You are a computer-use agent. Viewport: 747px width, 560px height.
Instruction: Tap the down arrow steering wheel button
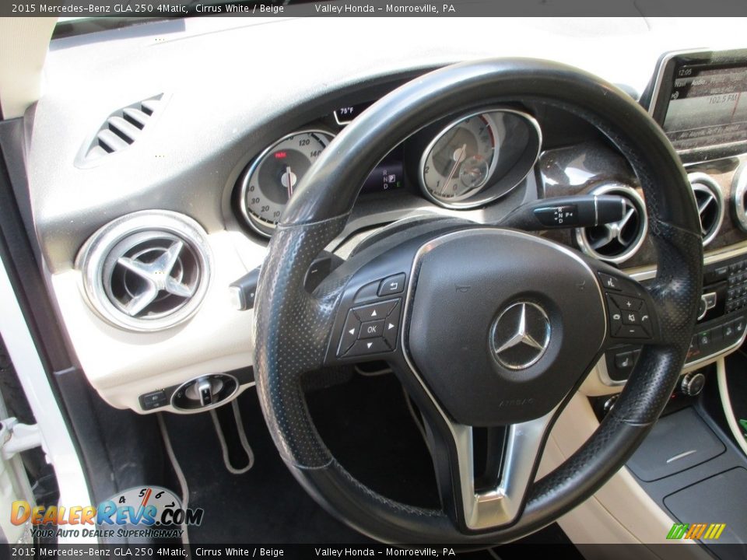[x=370, y=346]
